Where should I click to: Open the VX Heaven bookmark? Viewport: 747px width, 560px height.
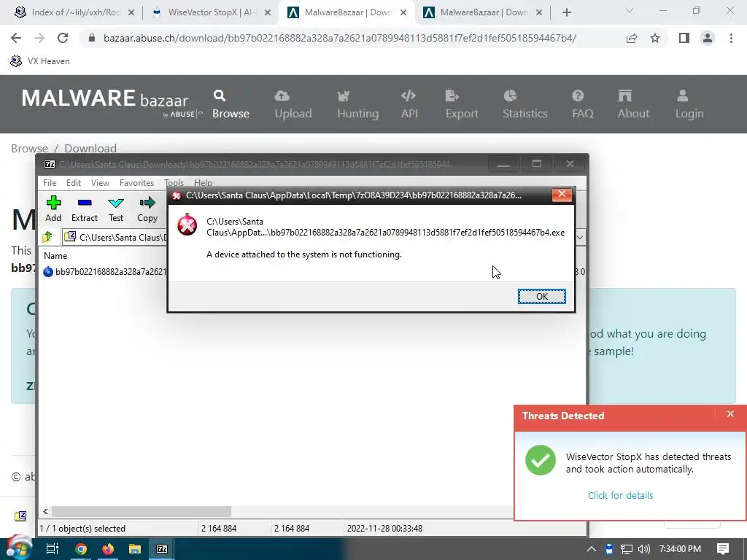(40, 61)
